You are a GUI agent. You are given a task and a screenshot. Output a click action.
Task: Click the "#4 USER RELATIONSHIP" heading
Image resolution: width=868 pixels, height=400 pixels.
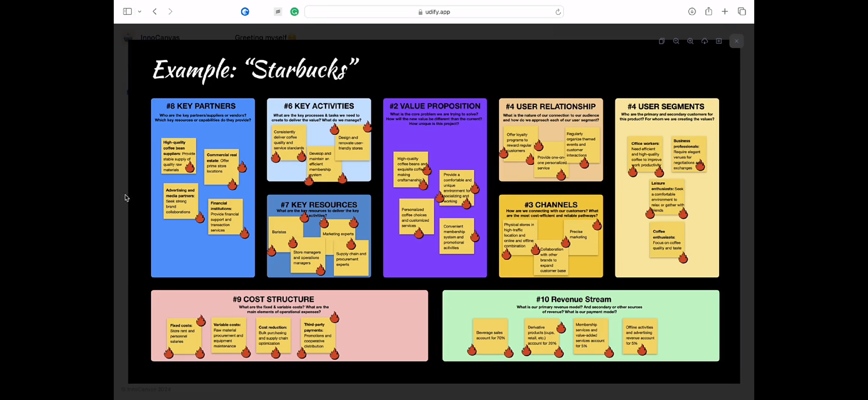(550, 107)
